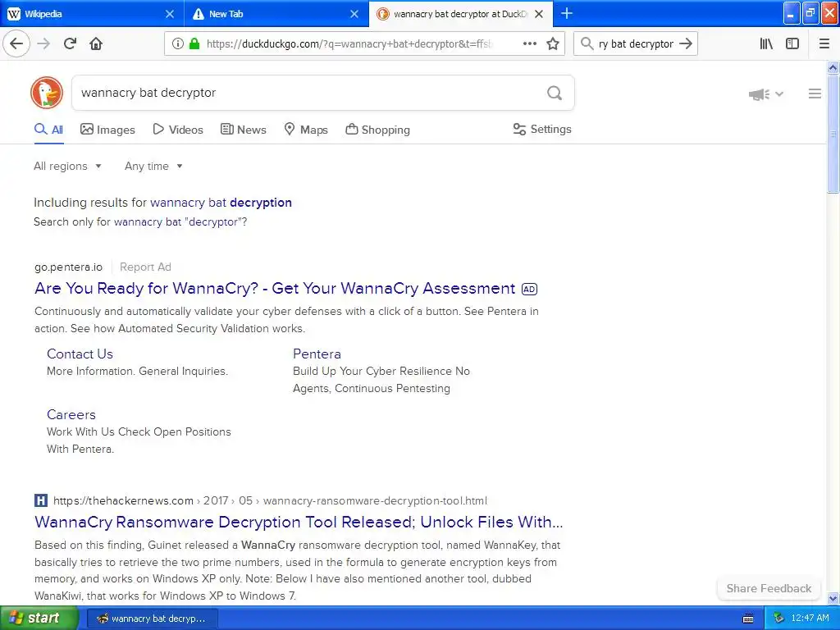Click the AD badge next to Pentera ad
The height and width of the screenshot is (630, 840).
coord(529,290)
